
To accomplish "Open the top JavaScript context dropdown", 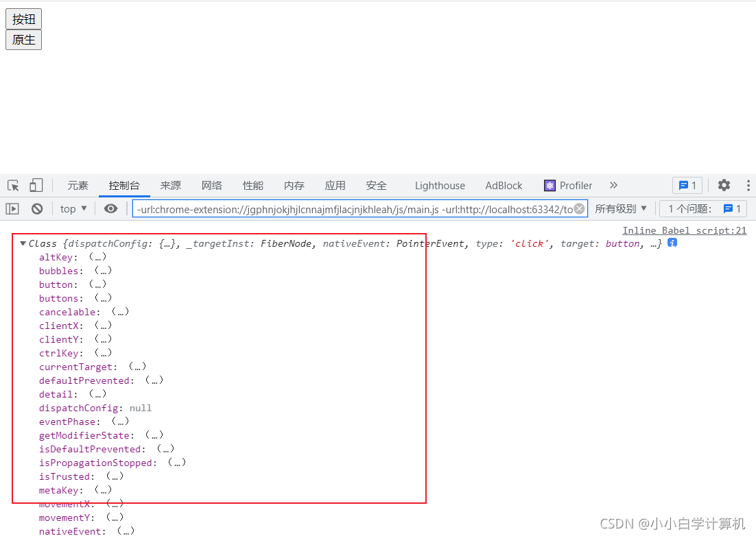I will (73, 209).
